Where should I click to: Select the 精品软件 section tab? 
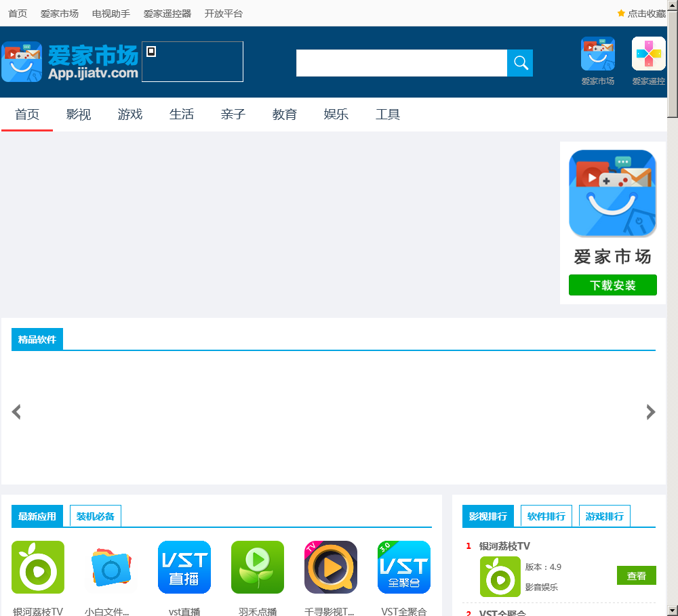coord(37,340)
